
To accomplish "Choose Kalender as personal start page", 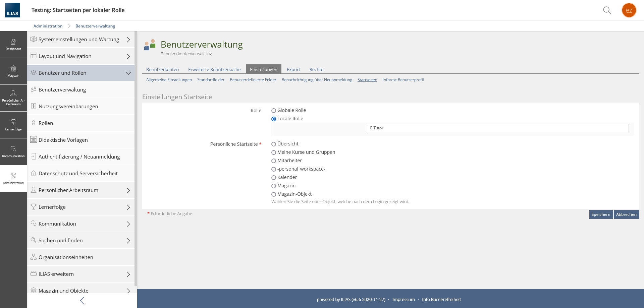I will point(274,178).
